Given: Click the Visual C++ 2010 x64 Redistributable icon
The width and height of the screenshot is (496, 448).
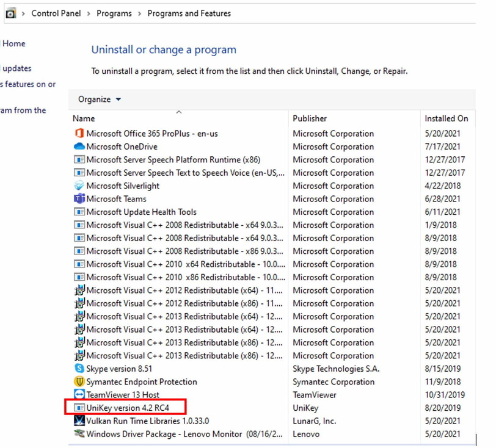Looking at the screenshot, I should coord(79,264).
